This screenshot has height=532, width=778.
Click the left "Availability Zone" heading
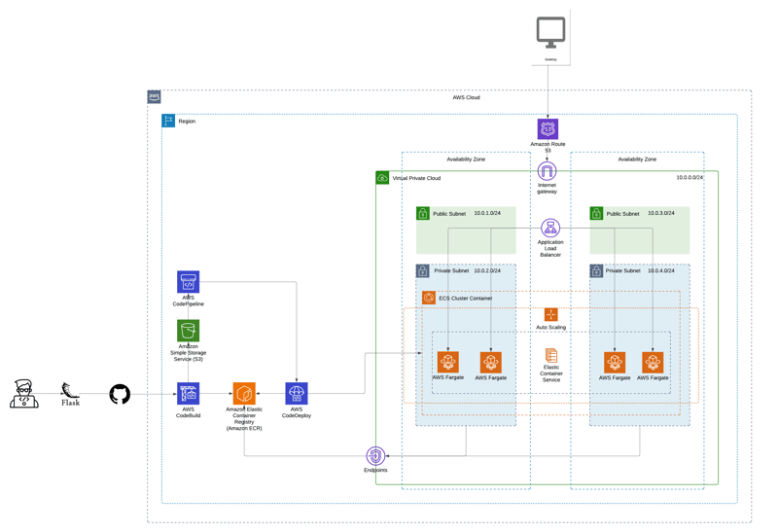click(x=466, y=160)
